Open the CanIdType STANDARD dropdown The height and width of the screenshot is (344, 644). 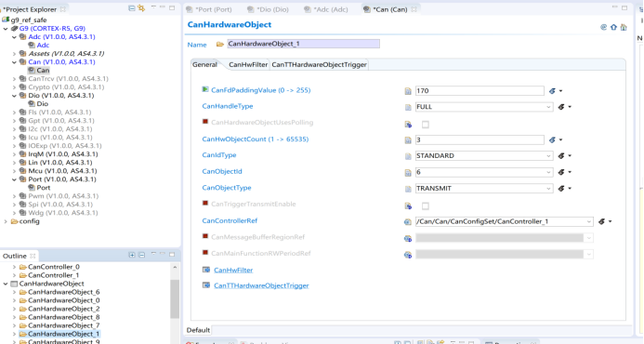548,156
